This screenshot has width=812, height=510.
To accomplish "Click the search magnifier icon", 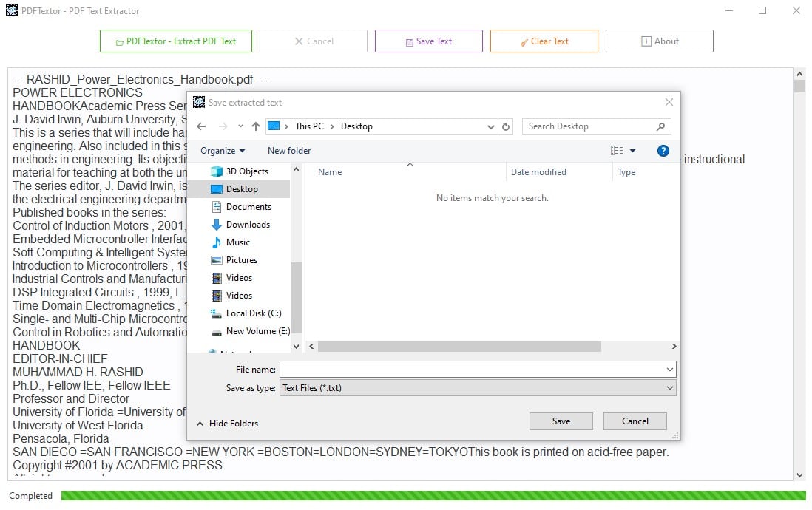I will coord(660,126).
